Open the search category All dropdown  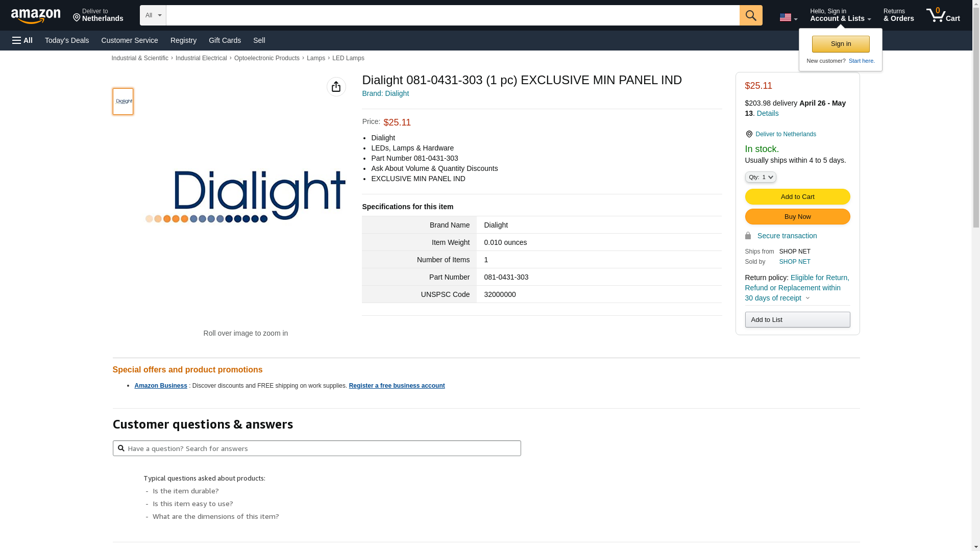(153, 15)
